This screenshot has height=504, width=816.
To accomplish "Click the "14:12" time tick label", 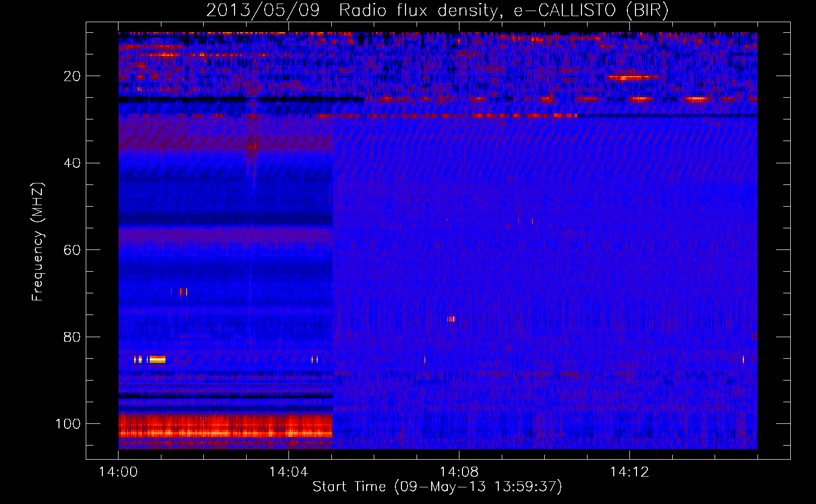I will click(629, 472).
